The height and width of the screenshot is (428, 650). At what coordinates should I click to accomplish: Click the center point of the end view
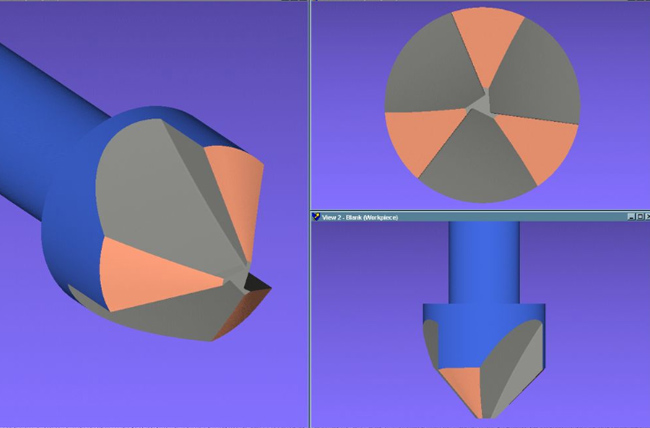tap(481, 104)
